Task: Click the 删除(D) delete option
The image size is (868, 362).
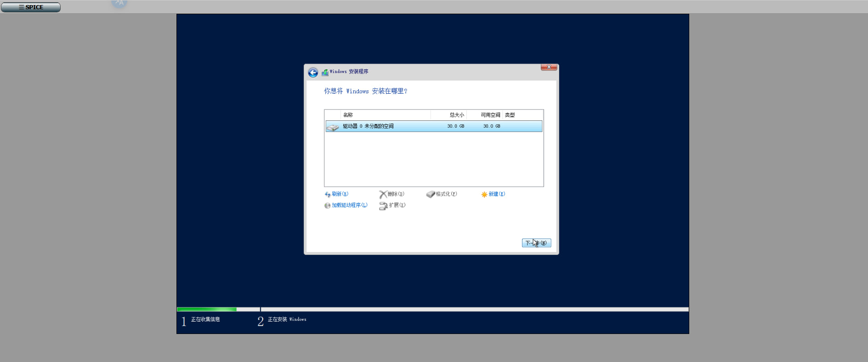Action: tap(392, 194)
